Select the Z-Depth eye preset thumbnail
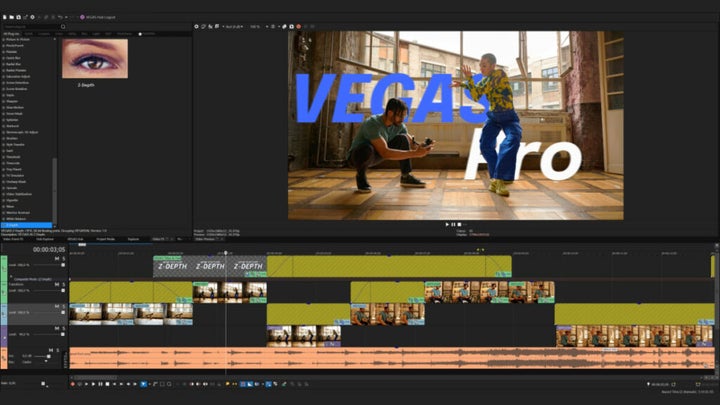This screenshot has height=405, width=720. coord(94,59)
